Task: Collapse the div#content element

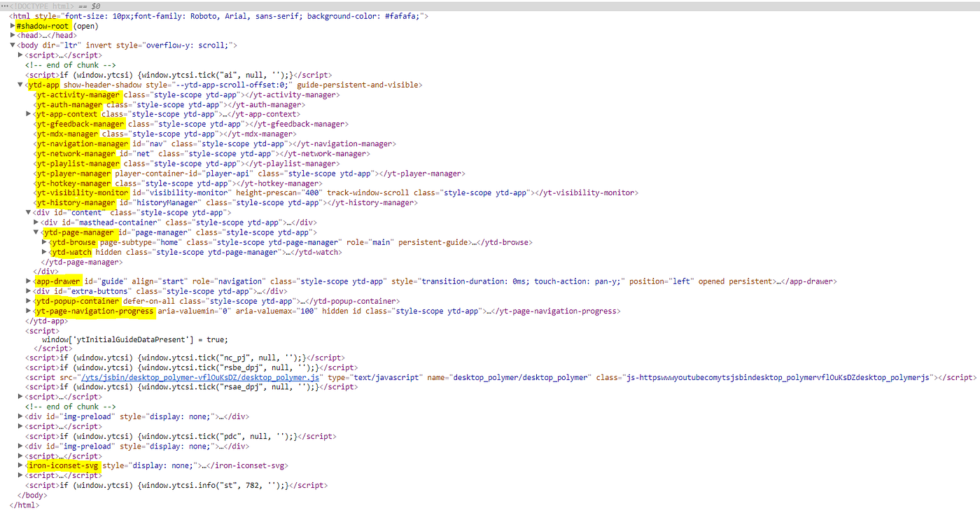Action: [x=27, y=212]
